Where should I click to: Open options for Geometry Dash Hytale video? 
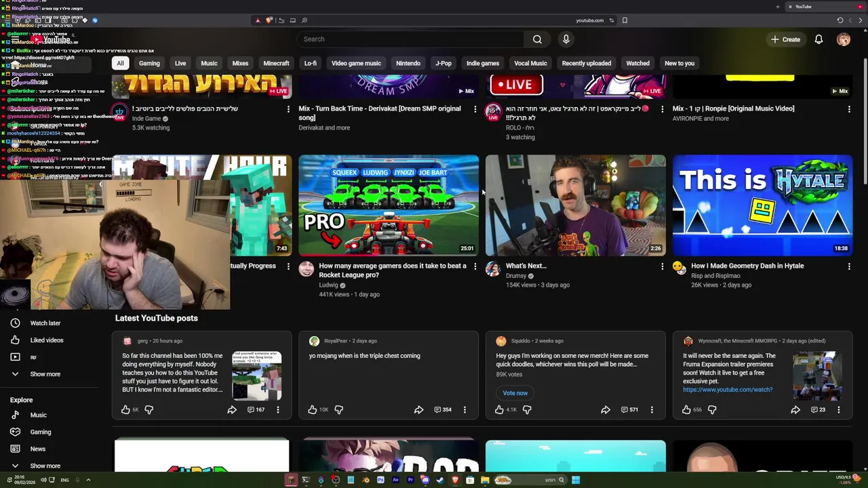pos(849,266)
